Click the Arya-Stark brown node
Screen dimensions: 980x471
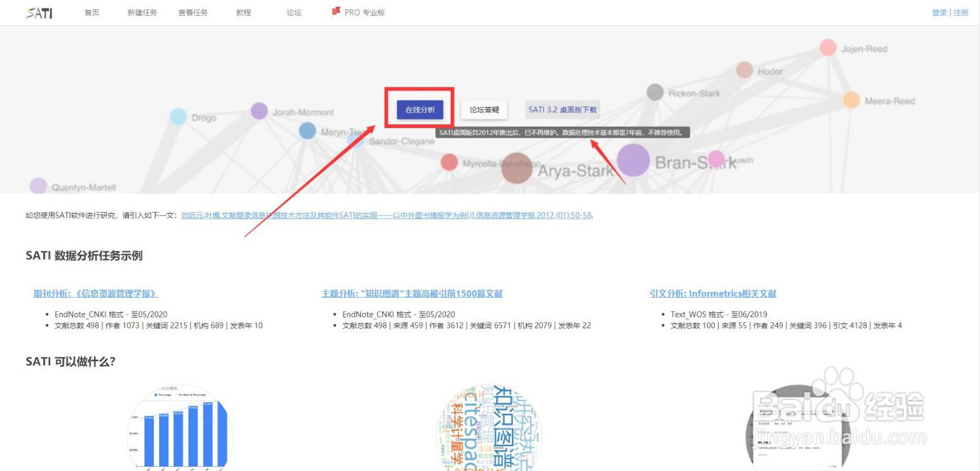tap(517, 168)
